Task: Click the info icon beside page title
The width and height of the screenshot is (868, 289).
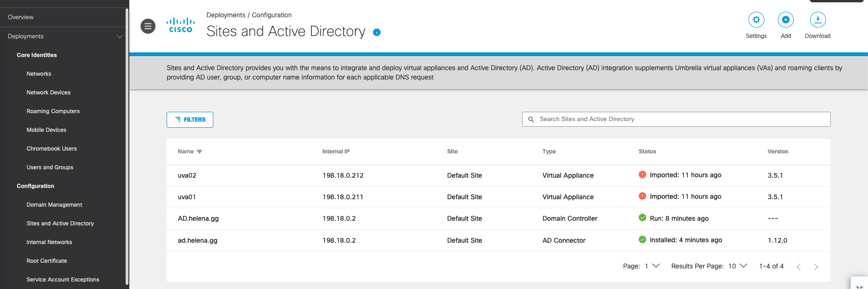Action: (x=377, y=32)
